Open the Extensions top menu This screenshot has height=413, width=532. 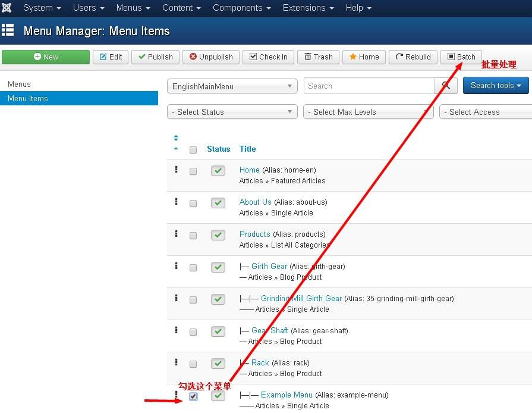point(308,8)
